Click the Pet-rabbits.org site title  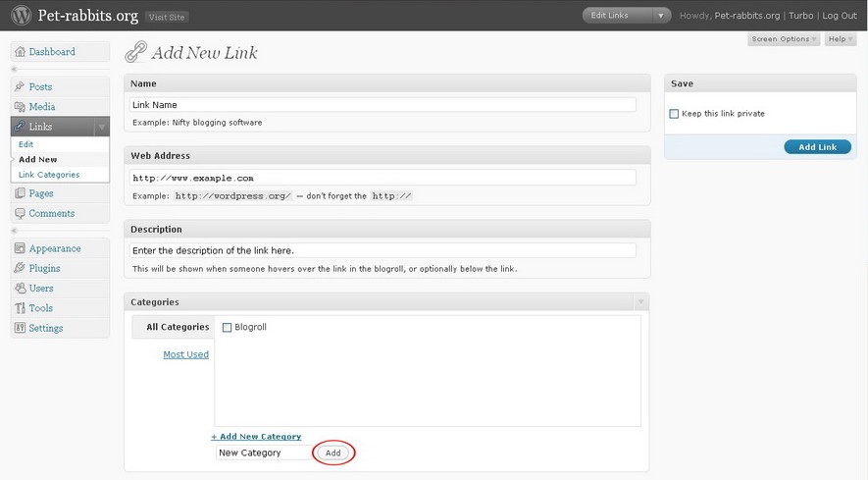click(x=88, y=16)
